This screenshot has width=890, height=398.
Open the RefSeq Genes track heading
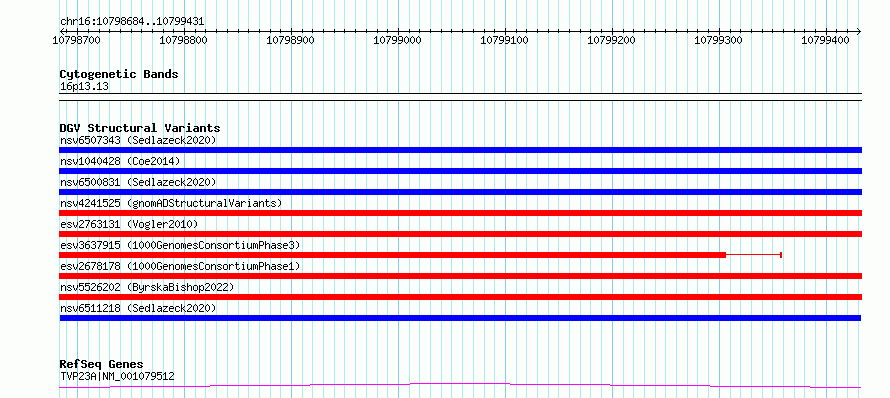click(102, 365)
